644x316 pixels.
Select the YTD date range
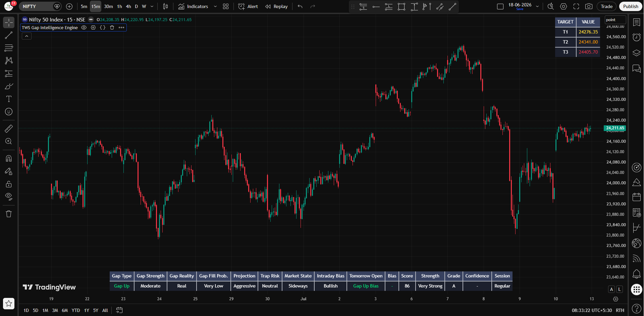pyautogui.click(x=76, y=310)
